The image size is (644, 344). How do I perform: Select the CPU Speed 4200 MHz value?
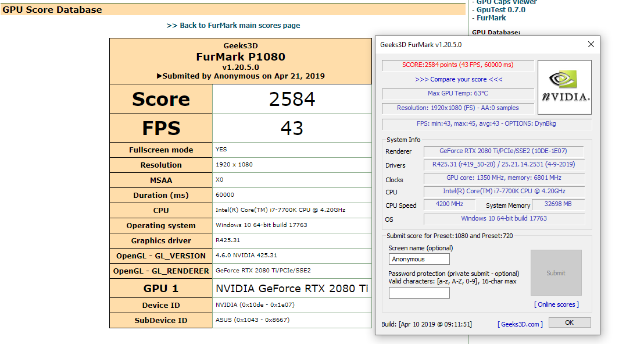(449, 204)
